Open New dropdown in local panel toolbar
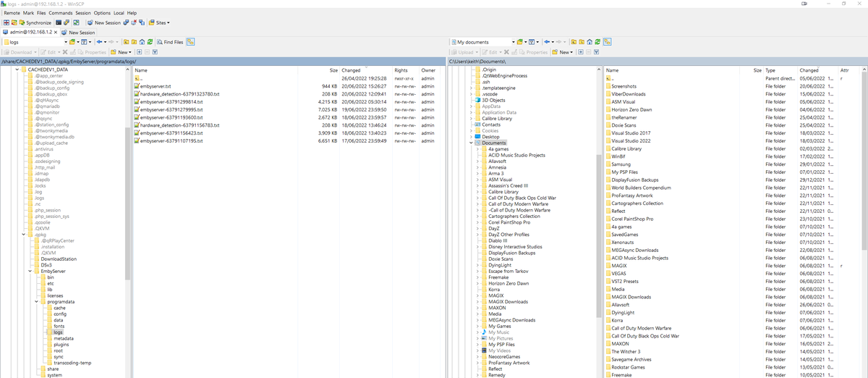868x378 pixels. pos(562,52)
